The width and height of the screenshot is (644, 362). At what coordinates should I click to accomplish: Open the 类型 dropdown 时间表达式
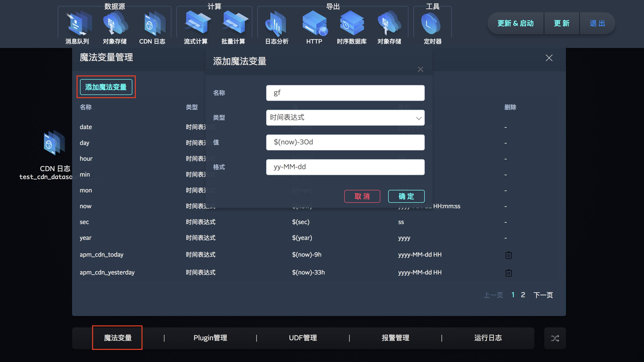pyautogui.click(x=345, y=118)
